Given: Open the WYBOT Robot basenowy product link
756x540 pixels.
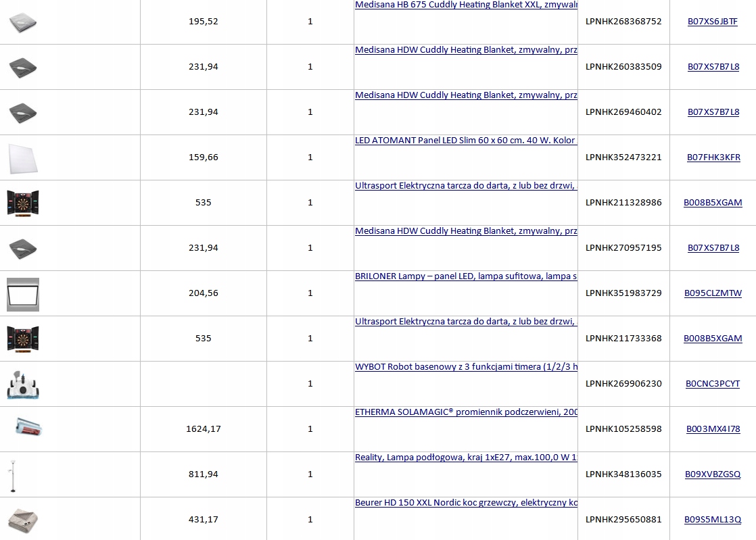Looking at the screenshot, I should 466,367.
